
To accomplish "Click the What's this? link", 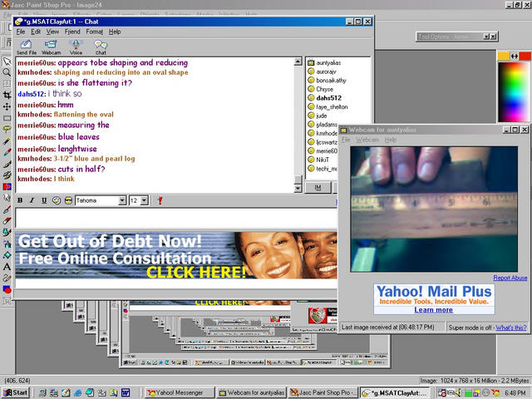I will click(x=511, y=328).
